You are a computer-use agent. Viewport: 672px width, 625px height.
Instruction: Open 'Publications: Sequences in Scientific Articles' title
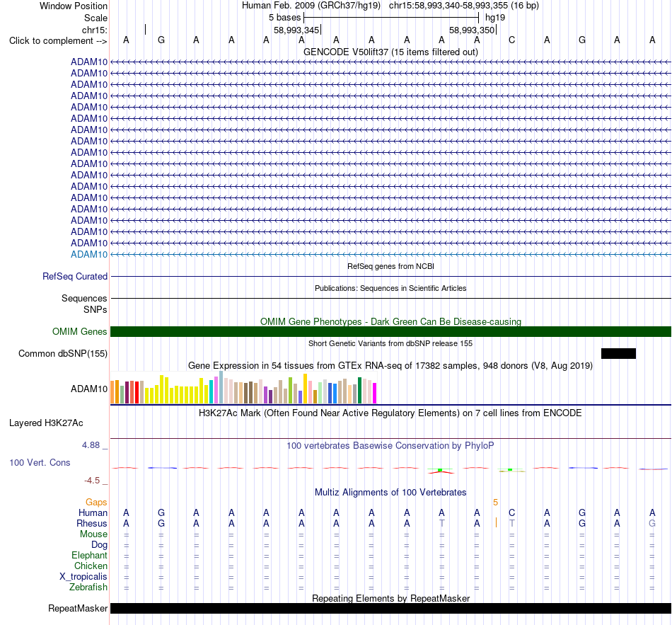(390, 288)
